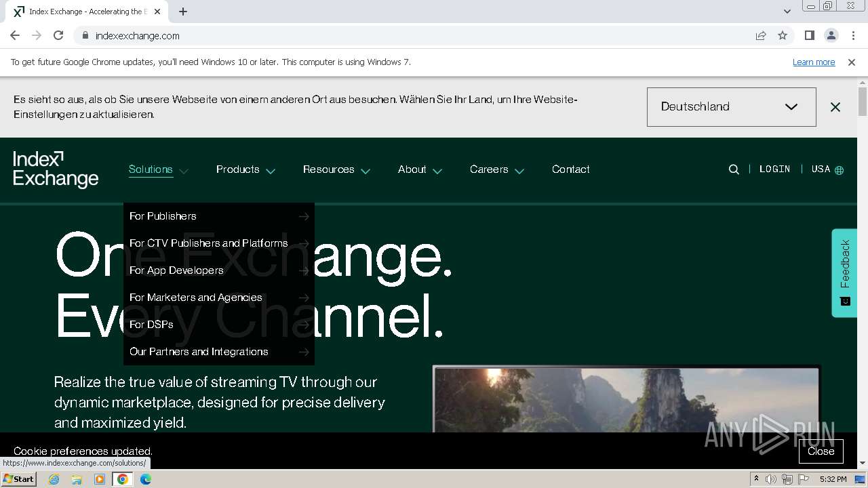Screen dimensions: 868x488
Task: Dismiss the Chrome update notification bar
Action: click(x=852, y=62)
